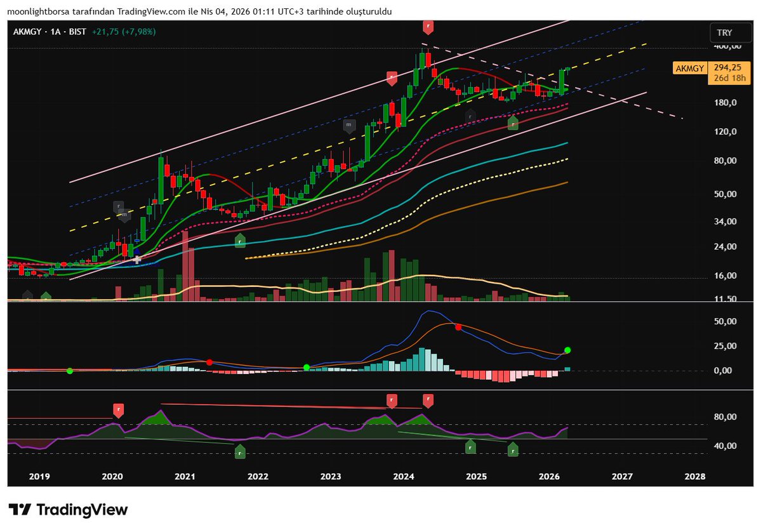Click the green r RSI marker near late 2021

[x=240, y=452]
